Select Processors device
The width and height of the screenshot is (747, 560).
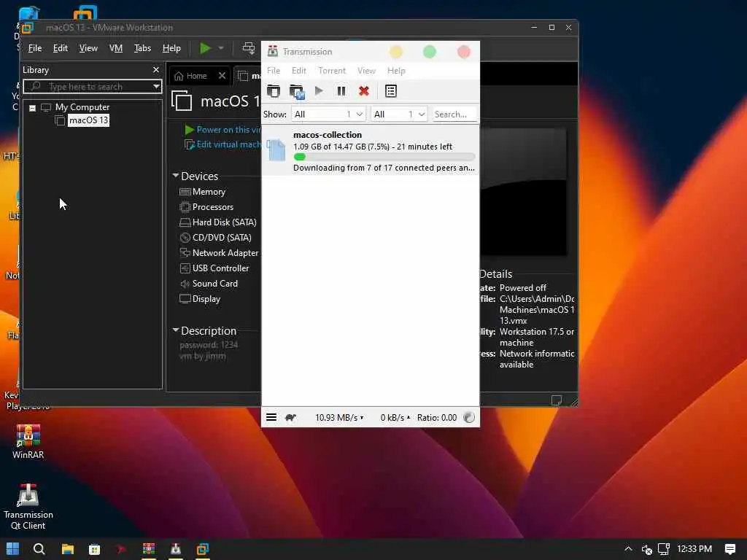pyautogui.click(x=206, y=206)
